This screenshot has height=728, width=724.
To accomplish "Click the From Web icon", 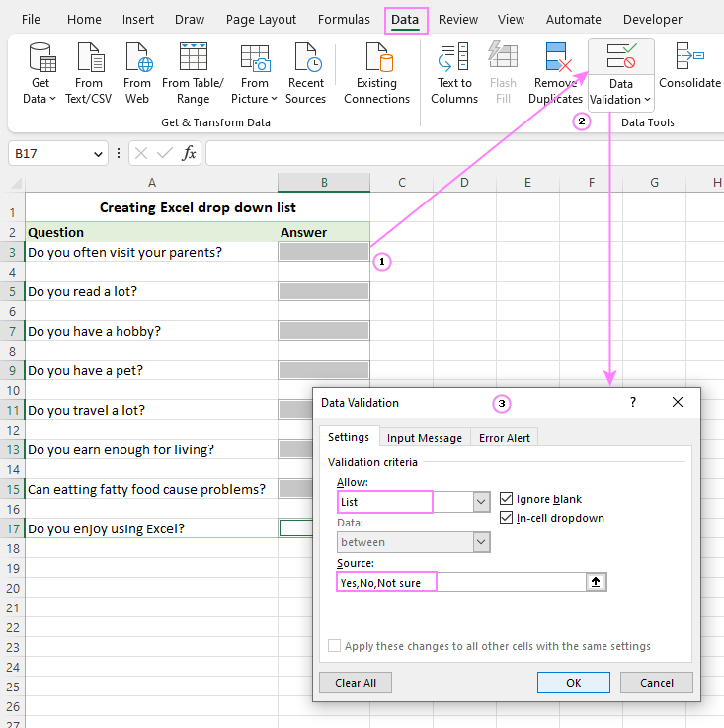I will (x=137, y=74).
